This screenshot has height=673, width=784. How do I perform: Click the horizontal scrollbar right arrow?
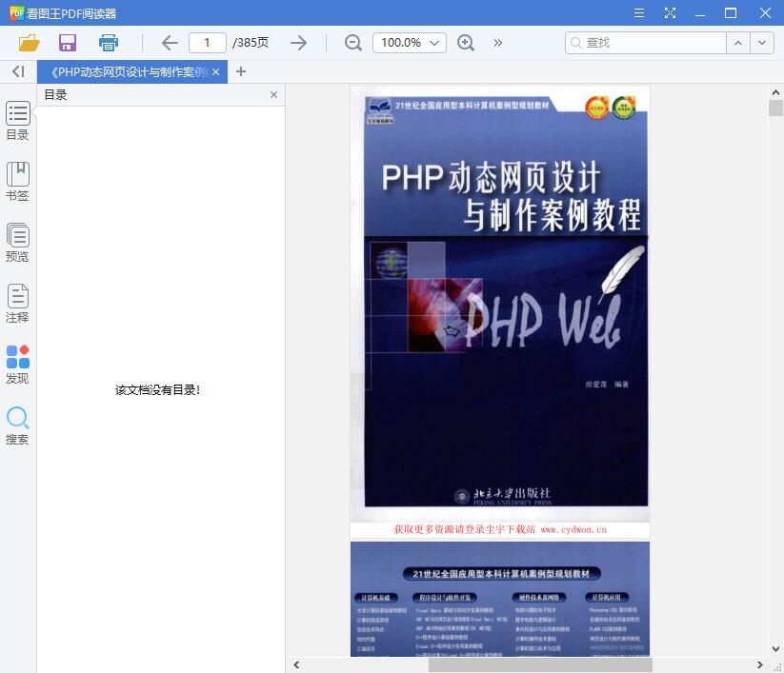point(760,665)
